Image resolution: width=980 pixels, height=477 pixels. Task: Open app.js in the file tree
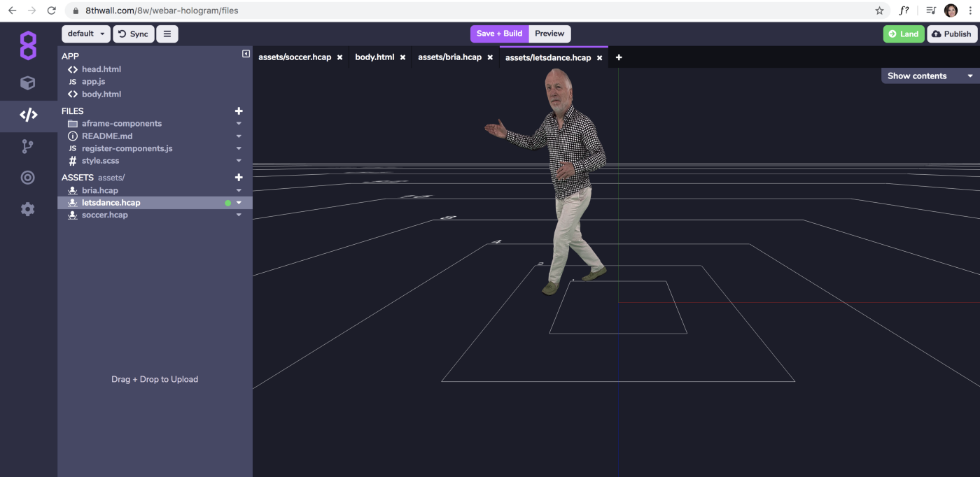[93, 82]
